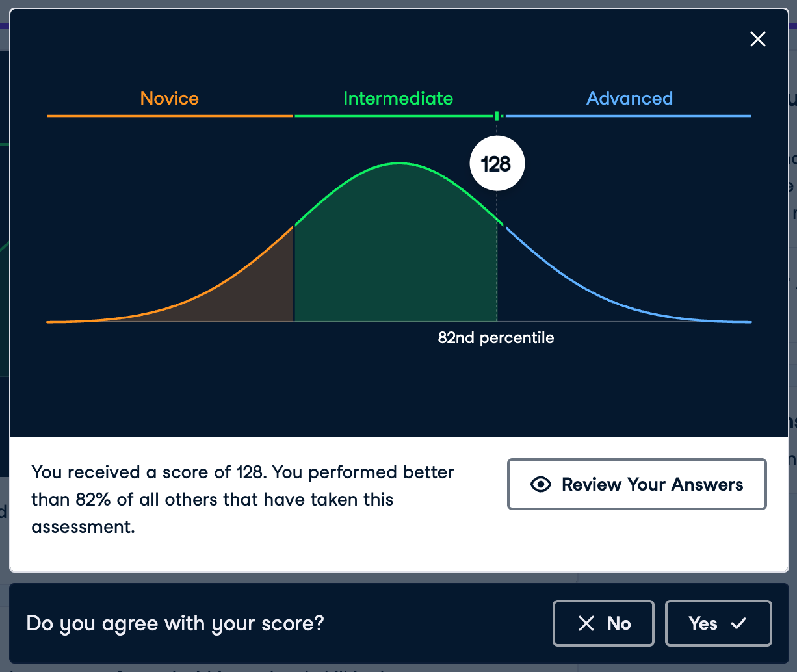
Task: Close the score results dialog
Action: coord(757,40)
